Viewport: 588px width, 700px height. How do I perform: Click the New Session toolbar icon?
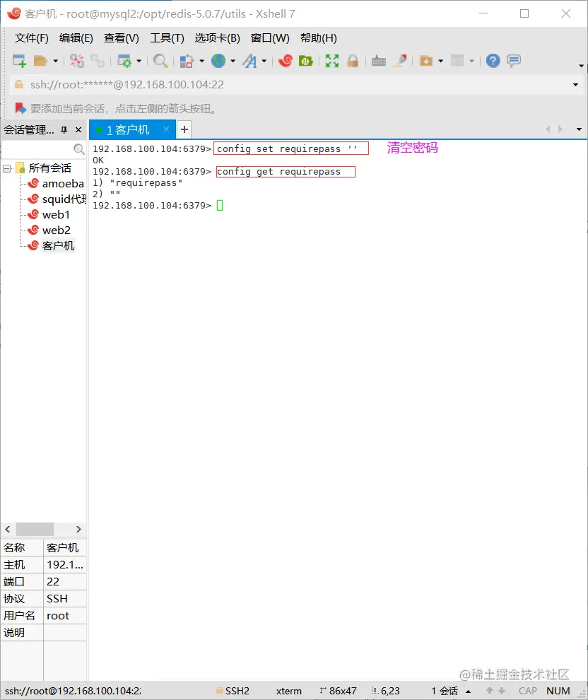(20, 61)
